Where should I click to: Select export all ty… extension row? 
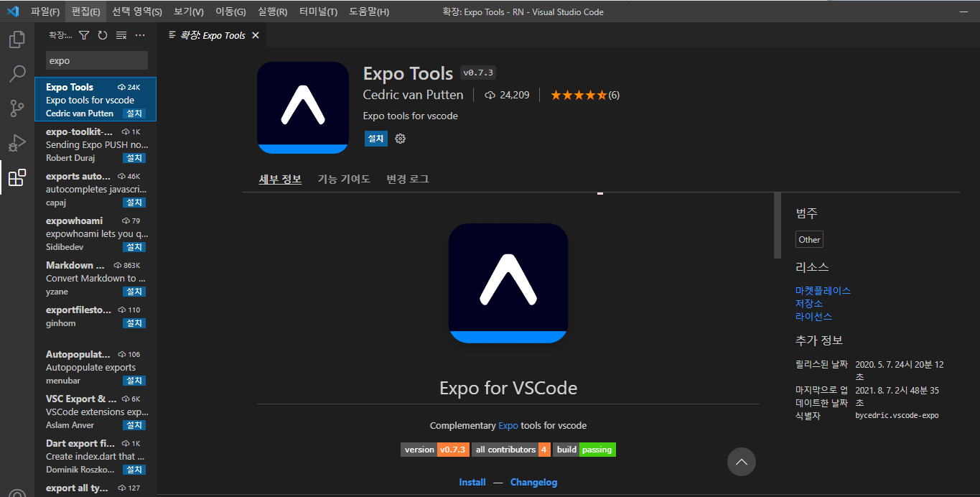(x=95, y=488)
